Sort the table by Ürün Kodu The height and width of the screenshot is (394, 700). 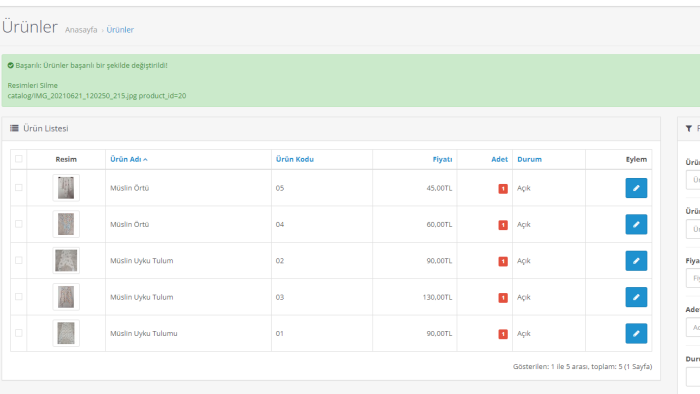(x=295, y=159)
